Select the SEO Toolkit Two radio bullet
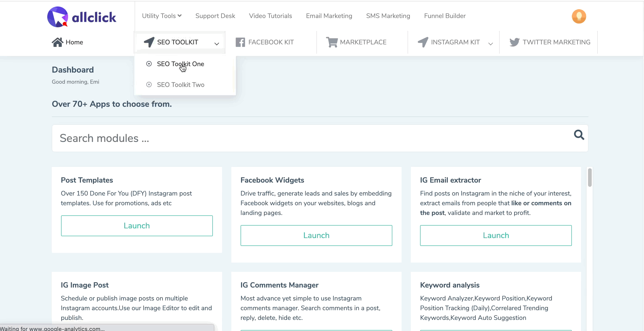The height and width of the screenshot is (331, 644). 149,85
